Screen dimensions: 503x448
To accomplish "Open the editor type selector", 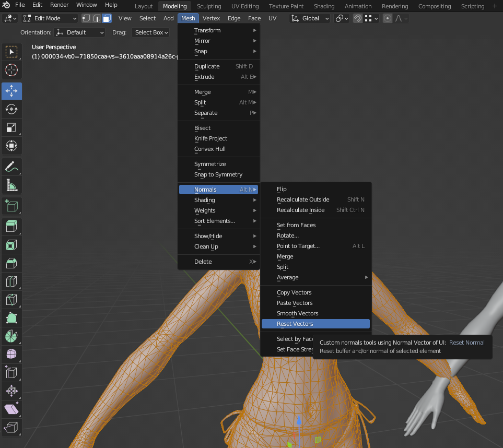I will [x=10, y=18].
